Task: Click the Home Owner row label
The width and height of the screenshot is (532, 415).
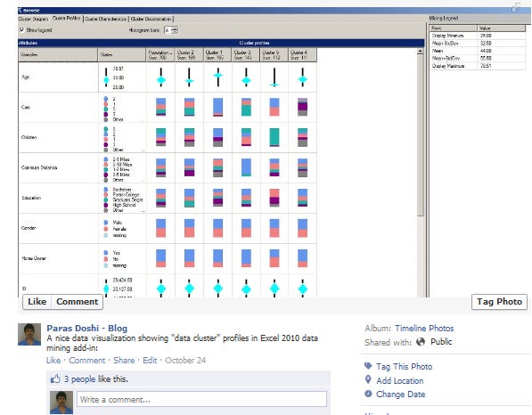Action: (x=34, y=258)
